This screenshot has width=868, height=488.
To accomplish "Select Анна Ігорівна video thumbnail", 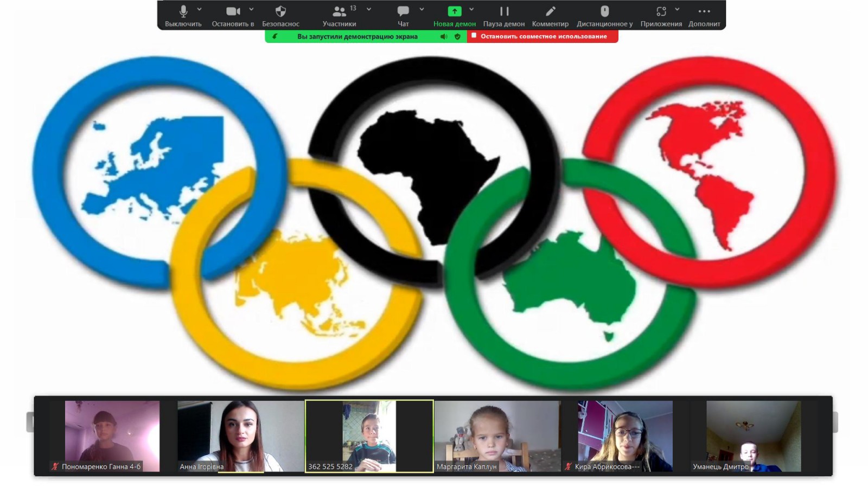I will coord(241,436).
